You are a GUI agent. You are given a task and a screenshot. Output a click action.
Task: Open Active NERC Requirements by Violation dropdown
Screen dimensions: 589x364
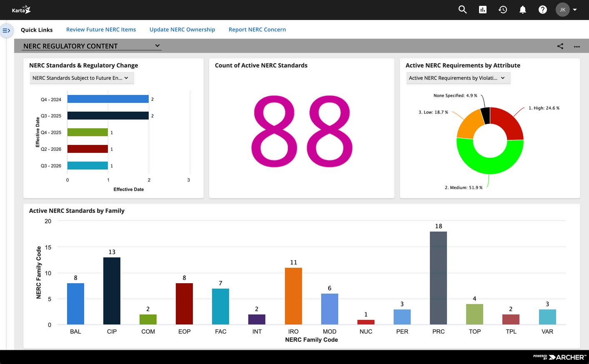tap(458, 78)
